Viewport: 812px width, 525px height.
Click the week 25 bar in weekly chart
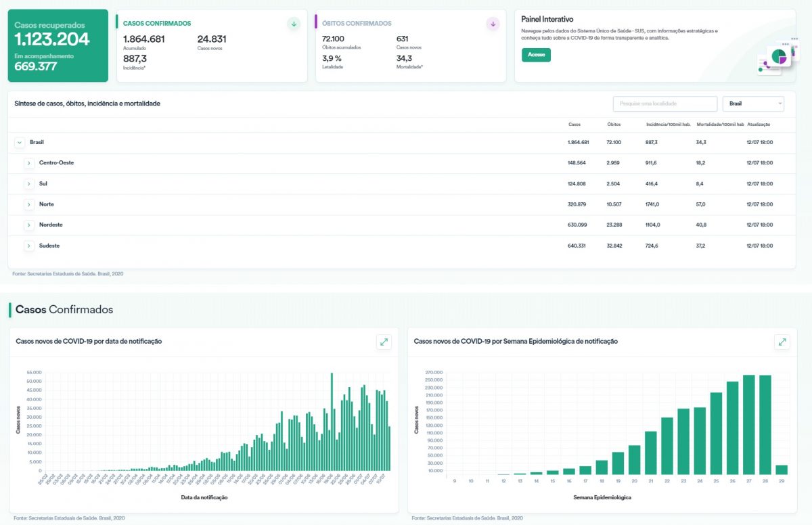716,434
